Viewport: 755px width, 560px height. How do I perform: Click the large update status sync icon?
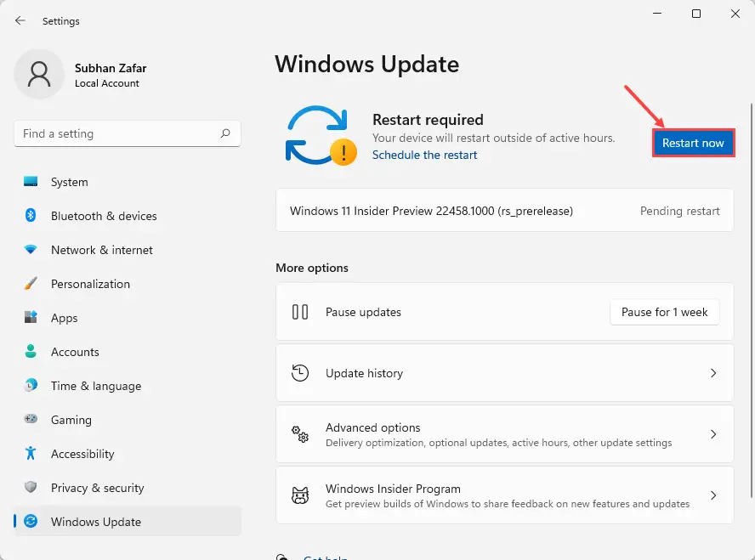coord(321,136)
